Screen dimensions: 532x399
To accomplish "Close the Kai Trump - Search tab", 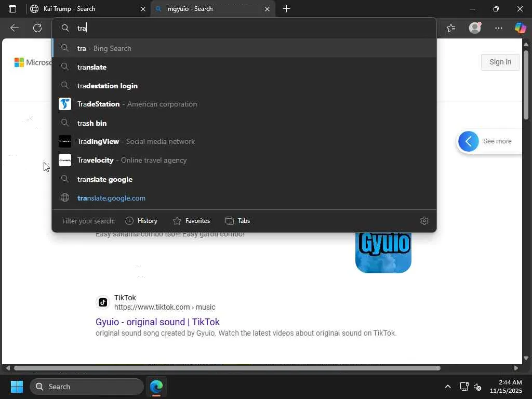I will [x=143, y=9].
